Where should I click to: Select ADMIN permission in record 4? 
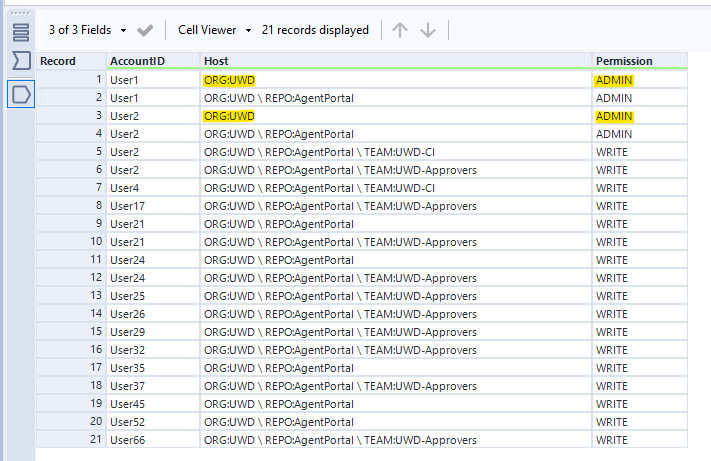click(x=640, y=134)
